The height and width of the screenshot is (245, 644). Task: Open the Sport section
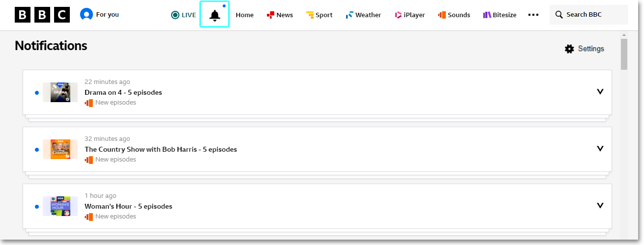[319, 15]
